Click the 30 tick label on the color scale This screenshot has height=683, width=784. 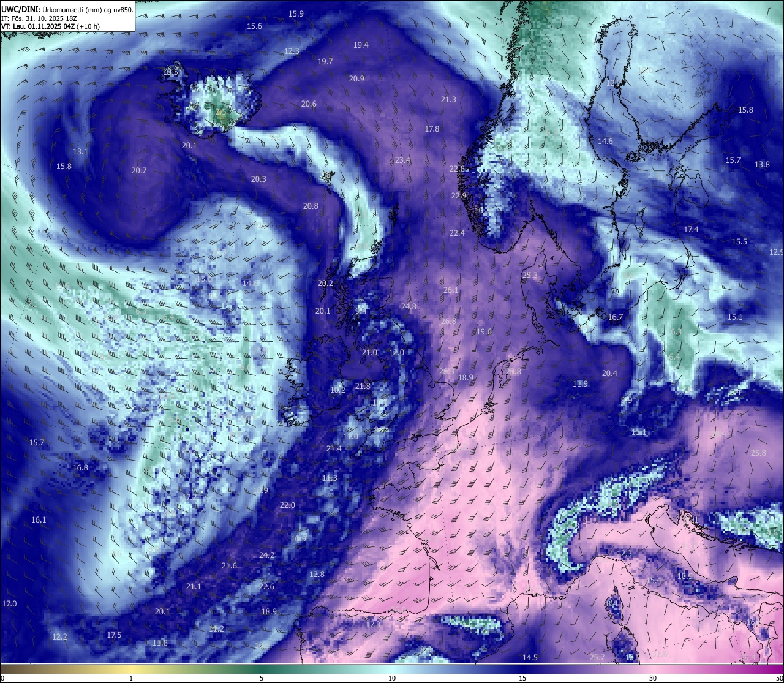(x=653, y=678)
